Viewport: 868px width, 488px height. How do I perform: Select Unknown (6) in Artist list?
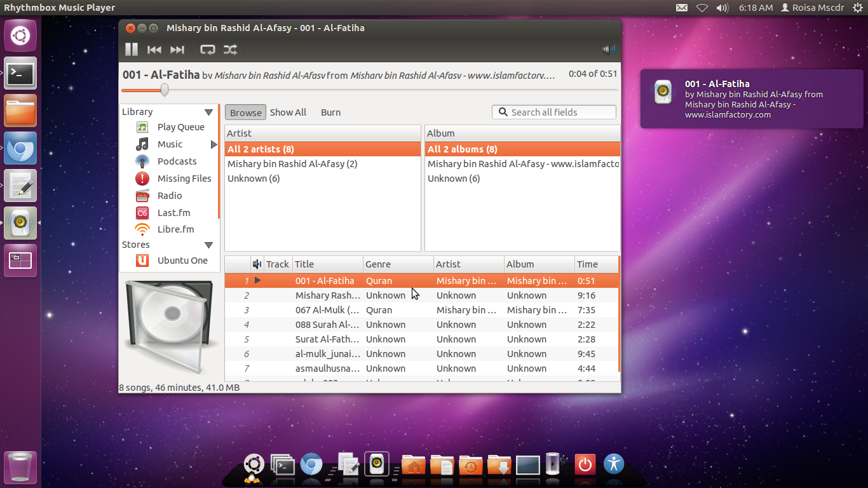point(323,179)
